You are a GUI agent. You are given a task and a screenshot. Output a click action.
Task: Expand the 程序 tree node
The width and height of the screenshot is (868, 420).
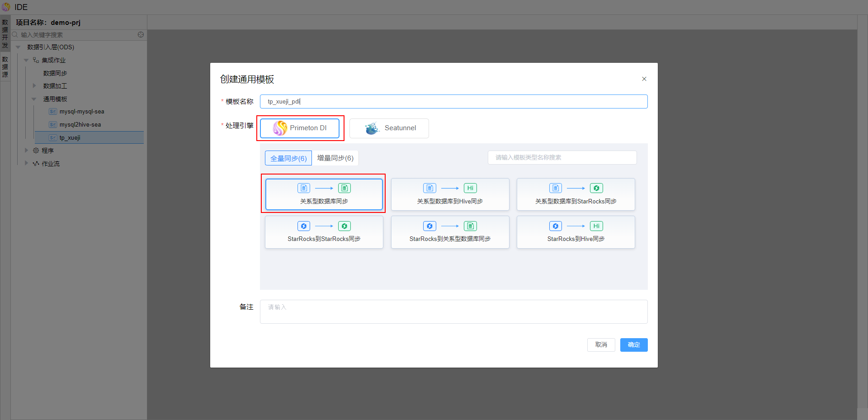(26, 151)
